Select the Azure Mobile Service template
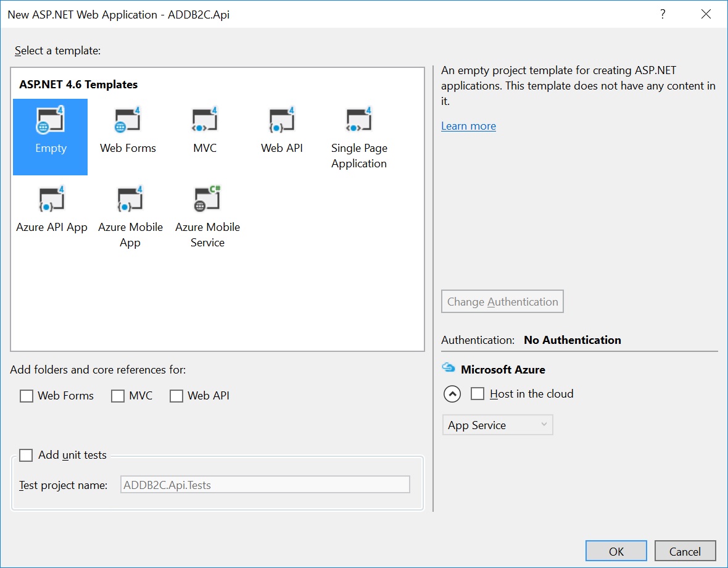Screen dimensions: 728x568 207,200
